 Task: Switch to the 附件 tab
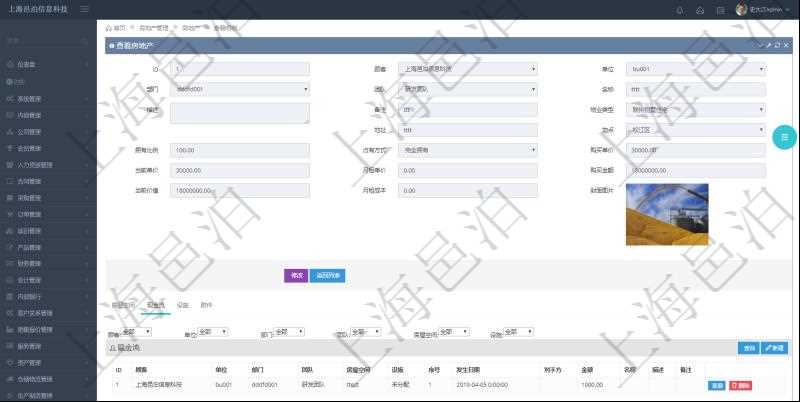coord(206,304)
